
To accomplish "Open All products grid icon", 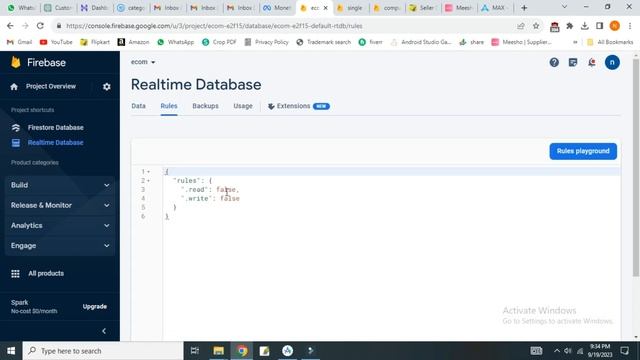I will pos(15,273).
